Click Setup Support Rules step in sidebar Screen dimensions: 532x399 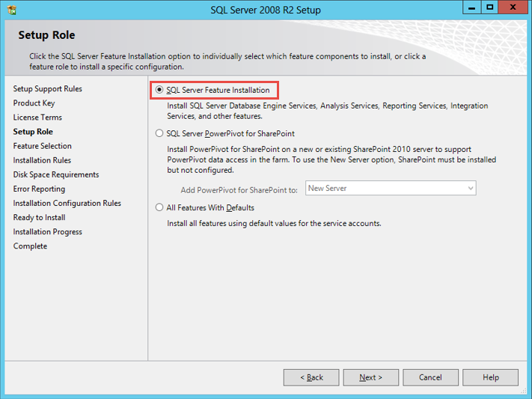pos(48,89)
